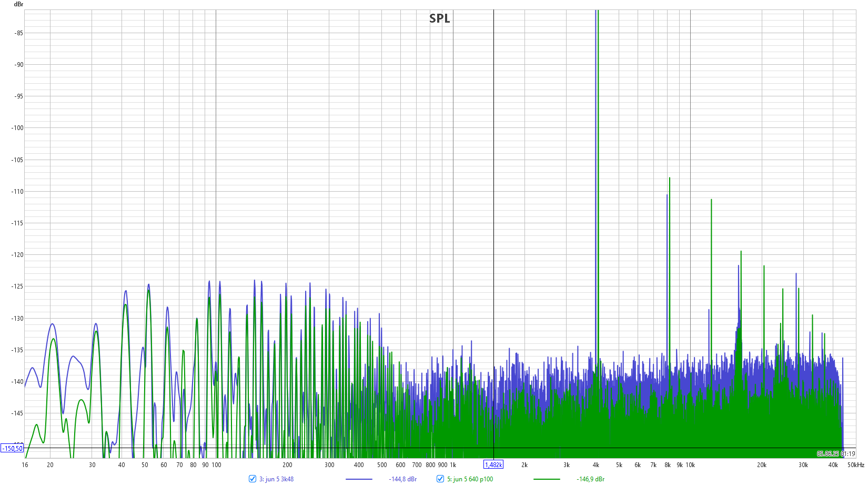Click the '200' frequency axis label
This screenshot has height=485, width=868.
click(x=287, y=465)
